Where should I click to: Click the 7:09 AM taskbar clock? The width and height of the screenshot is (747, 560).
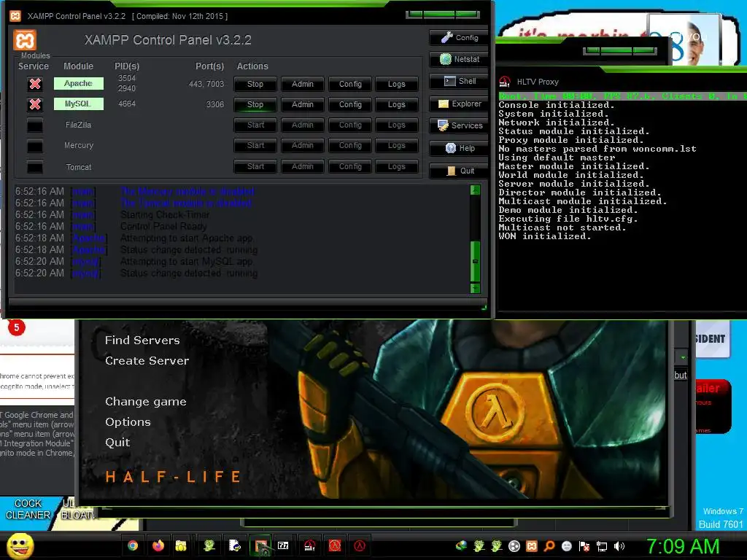pos(682,546)
